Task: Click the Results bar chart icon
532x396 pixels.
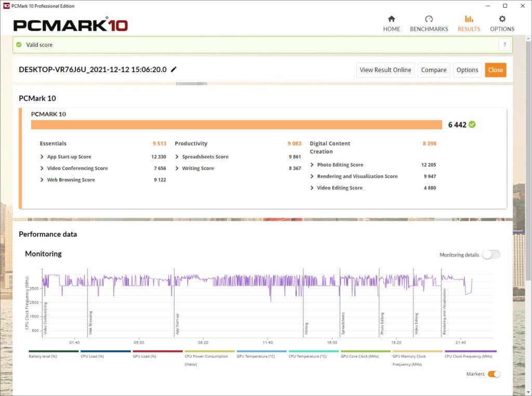Action: pyautogui.click(x=469, y=19)
